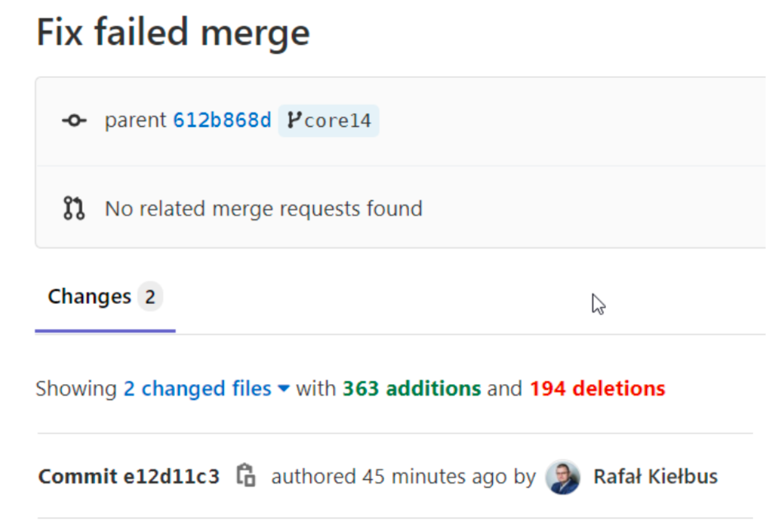Open Rafał Kiełbus's avatar picture
Image resolution: width=769 pixels, height=532 pixels.
click(563, 477)
